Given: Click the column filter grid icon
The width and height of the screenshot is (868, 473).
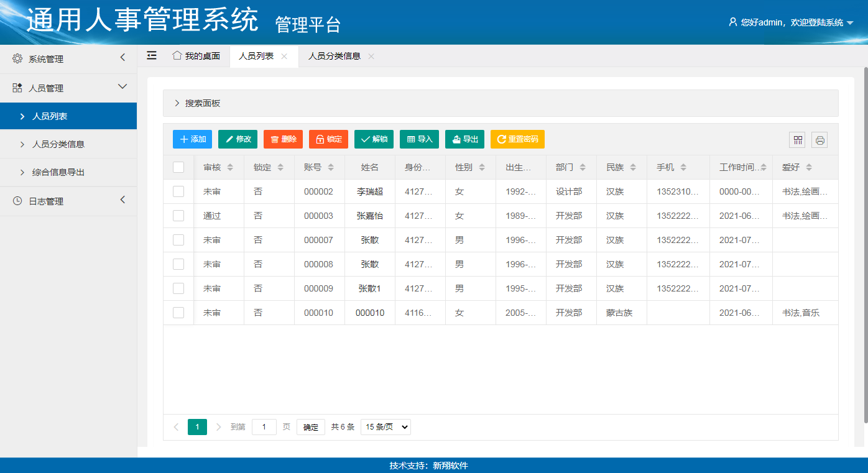Looking at the screenshot, I should (797, 140).
